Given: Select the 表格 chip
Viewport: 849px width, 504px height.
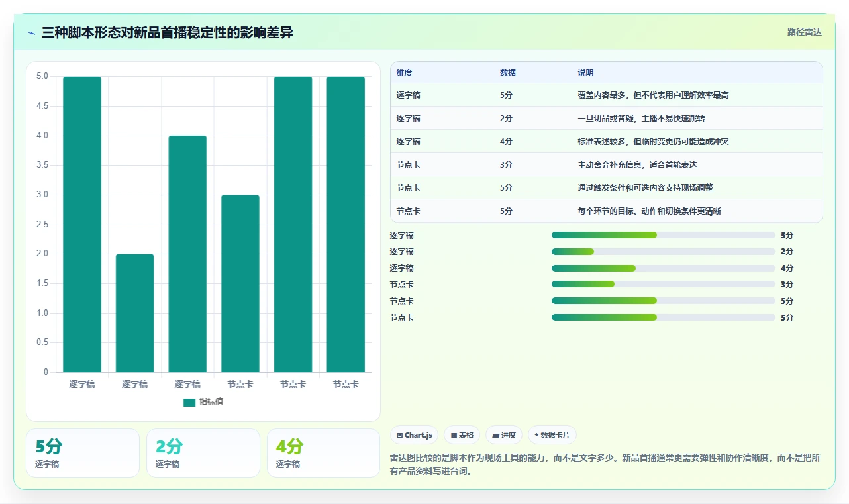Looking at the screenshot, I should pos(462,435).
